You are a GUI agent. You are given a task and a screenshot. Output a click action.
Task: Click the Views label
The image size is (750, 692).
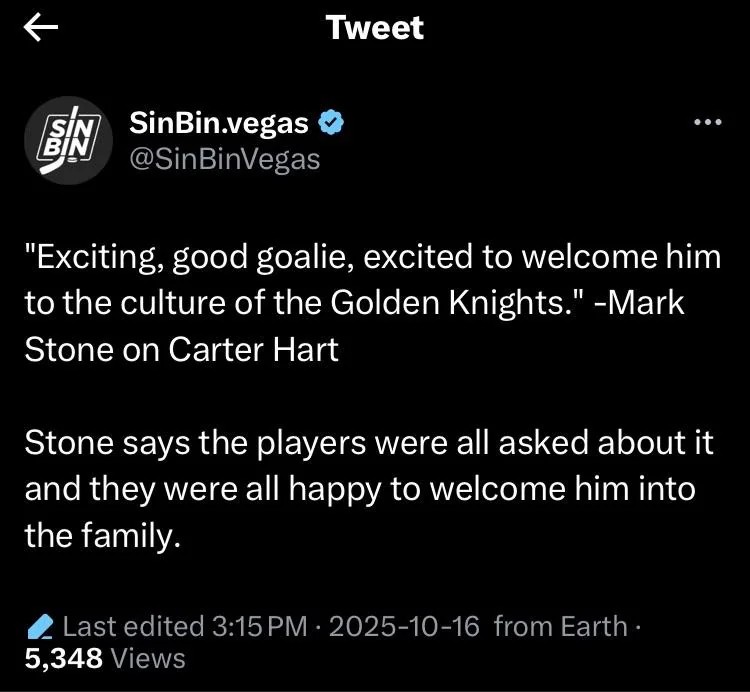click(147, 657)
